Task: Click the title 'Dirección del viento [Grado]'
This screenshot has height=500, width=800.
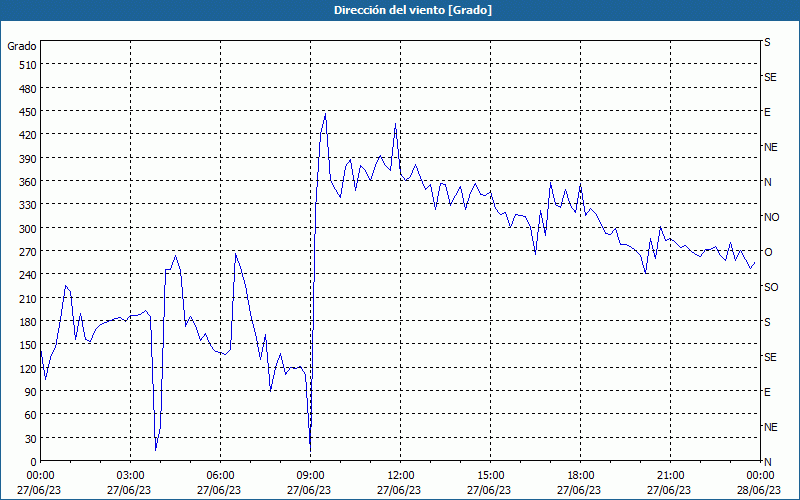Action: (x=413, y=10)
